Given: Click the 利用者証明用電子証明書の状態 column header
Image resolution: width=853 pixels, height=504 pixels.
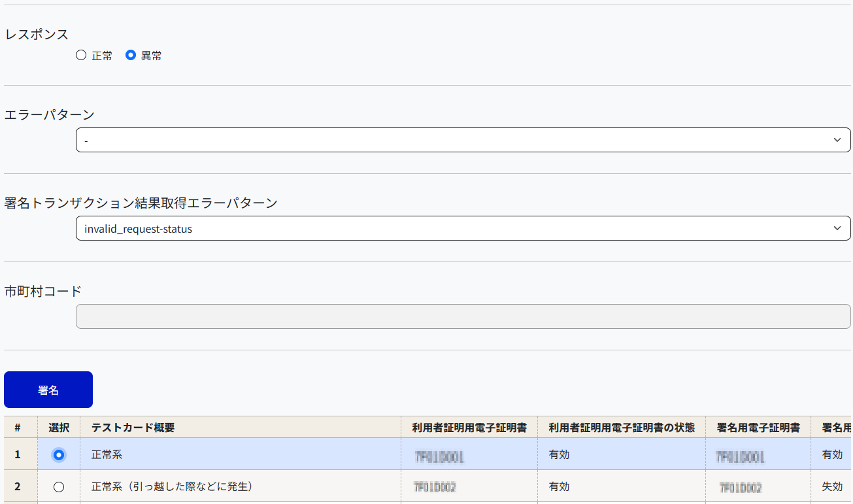Looking at the screenshot, I should (622, 428).
